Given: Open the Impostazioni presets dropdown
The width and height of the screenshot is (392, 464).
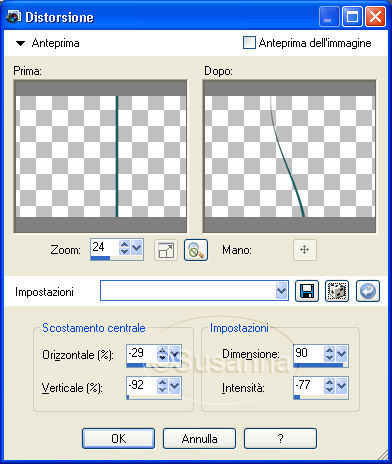Looking at the screenshot, I should tap(281, 291).
